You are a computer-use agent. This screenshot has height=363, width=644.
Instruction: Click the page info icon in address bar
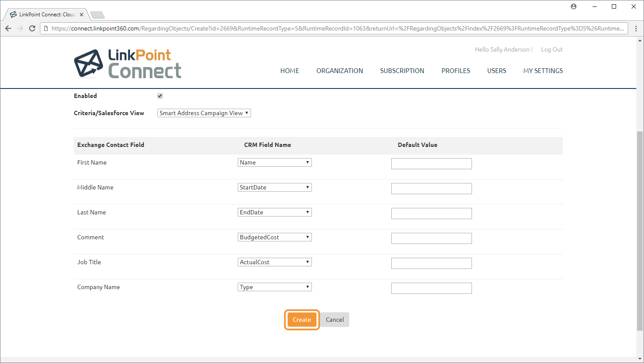(x=46, y=28)
